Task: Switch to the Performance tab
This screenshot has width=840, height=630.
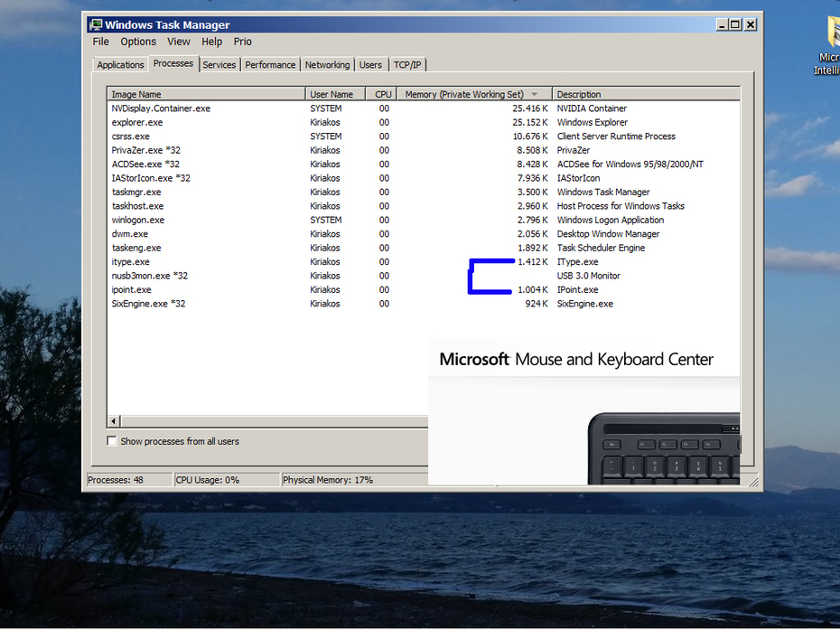Action: pos(270,65)
